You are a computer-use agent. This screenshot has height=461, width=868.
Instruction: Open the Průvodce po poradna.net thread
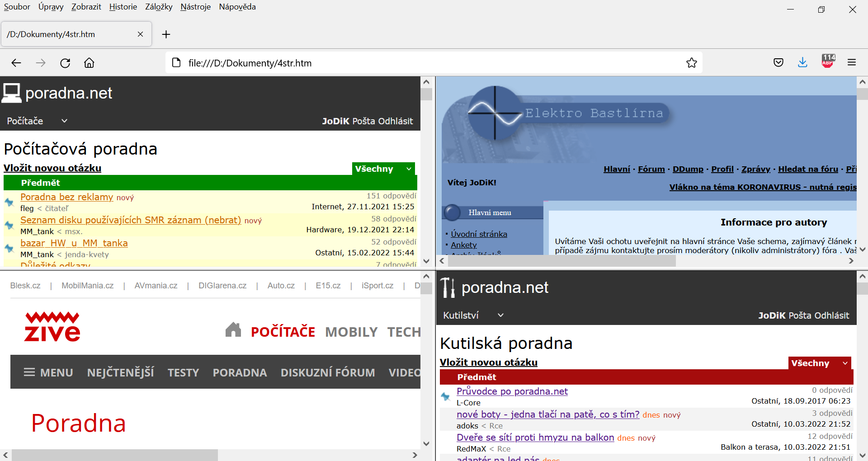(512, 391)
